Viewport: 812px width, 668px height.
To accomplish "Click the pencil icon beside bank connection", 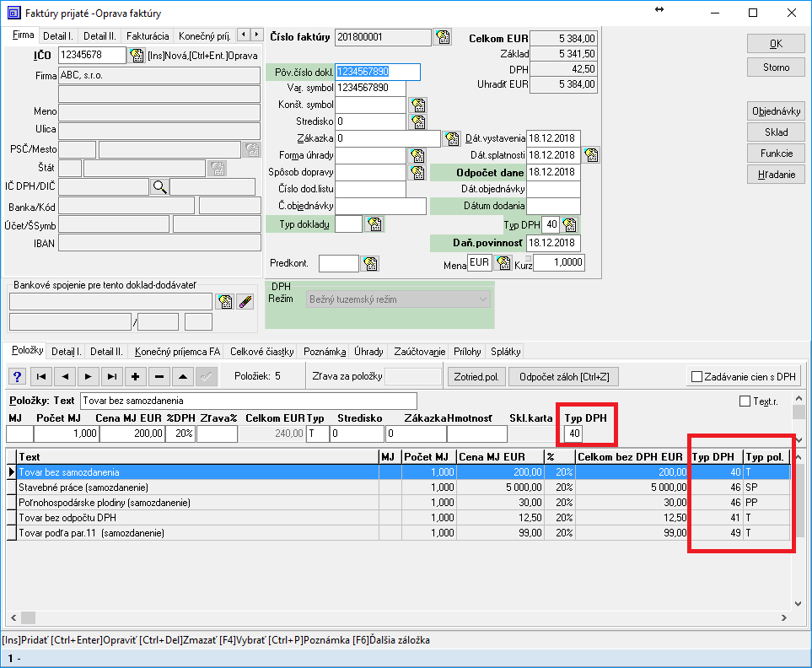I will (245, 301).
